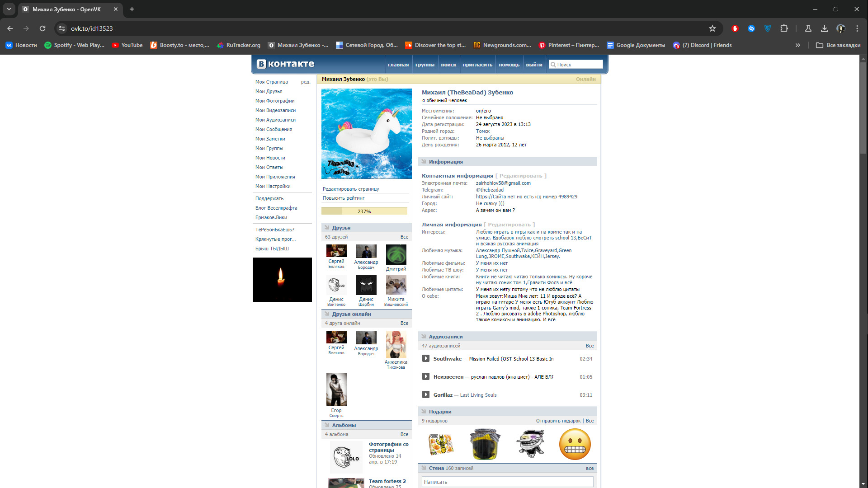Screen dimensions: 868x488
Task: Play the Gorillaz Last Living Souls track
Action: [x=425, y=395]
